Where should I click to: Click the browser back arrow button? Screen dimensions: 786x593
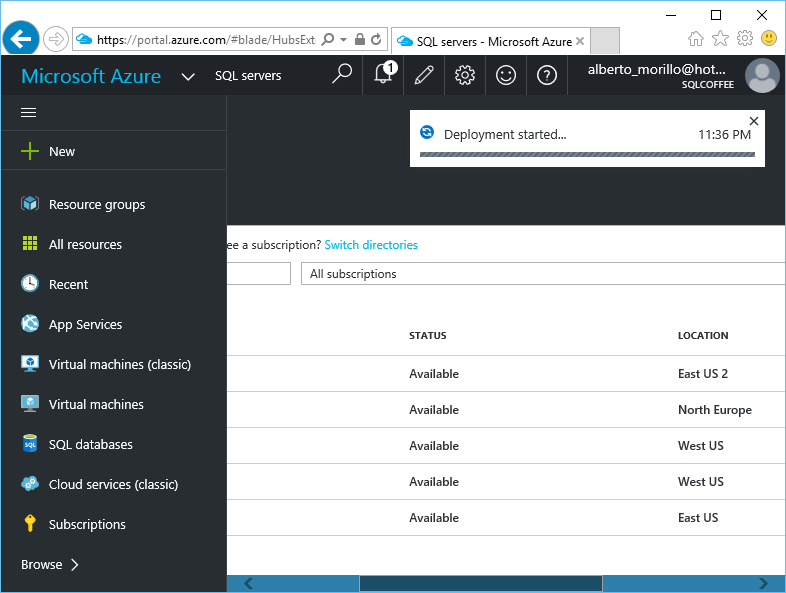coord(21,39)
